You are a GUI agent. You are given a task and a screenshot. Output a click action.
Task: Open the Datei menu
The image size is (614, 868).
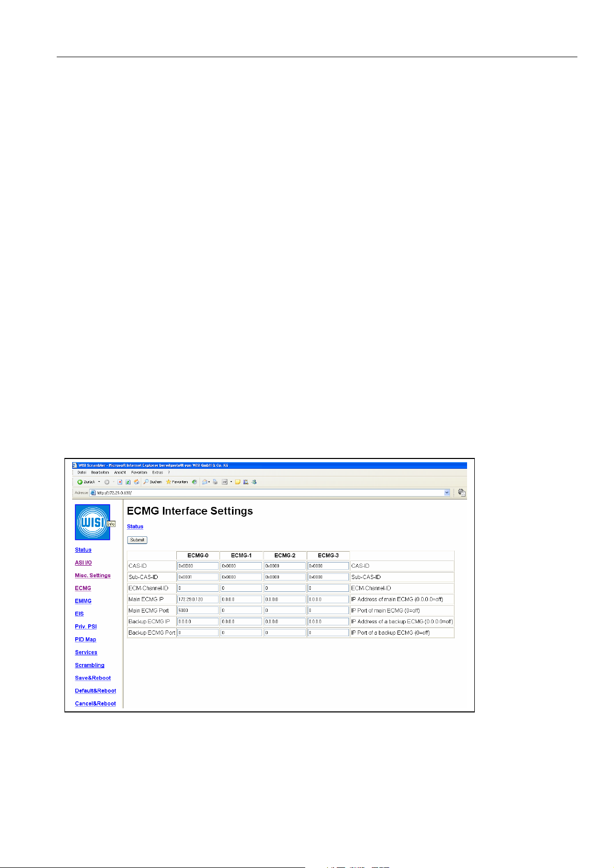point(82,472)
